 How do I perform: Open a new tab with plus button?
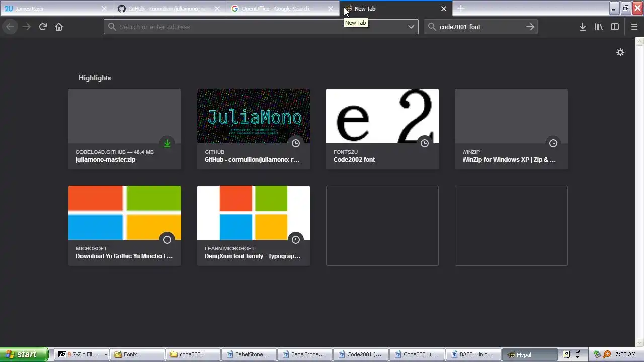[460, 9]
